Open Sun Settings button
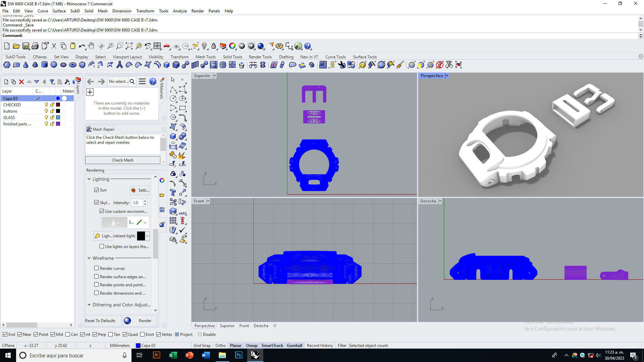 tap(140, 190)
